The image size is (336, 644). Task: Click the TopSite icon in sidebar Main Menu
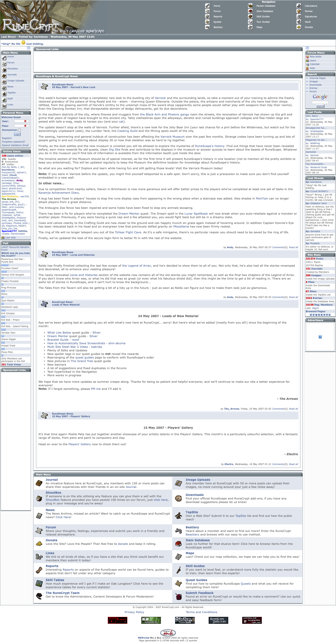pyautogui.click(x=4, y=94)
